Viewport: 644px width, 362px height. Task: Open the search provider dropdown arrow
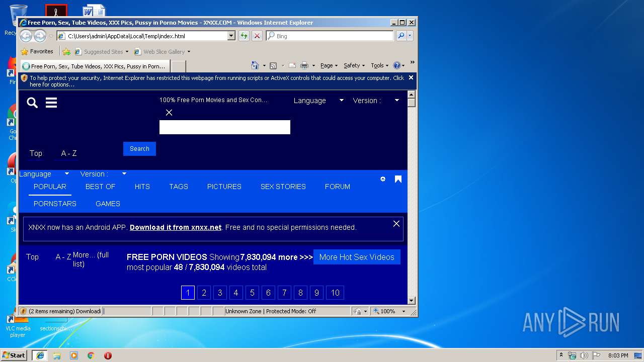[x=410, y=36]
